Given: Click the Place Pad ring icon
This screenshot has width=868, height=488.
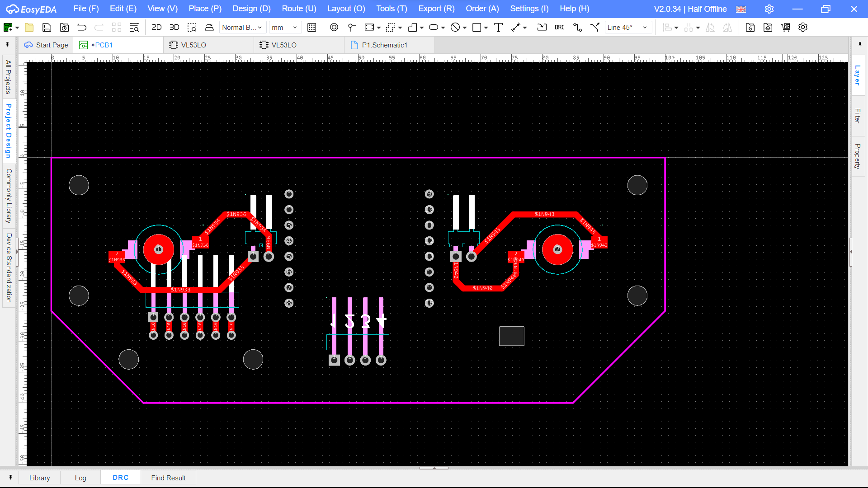Looking at the screenshot, I should coord(334,28).
